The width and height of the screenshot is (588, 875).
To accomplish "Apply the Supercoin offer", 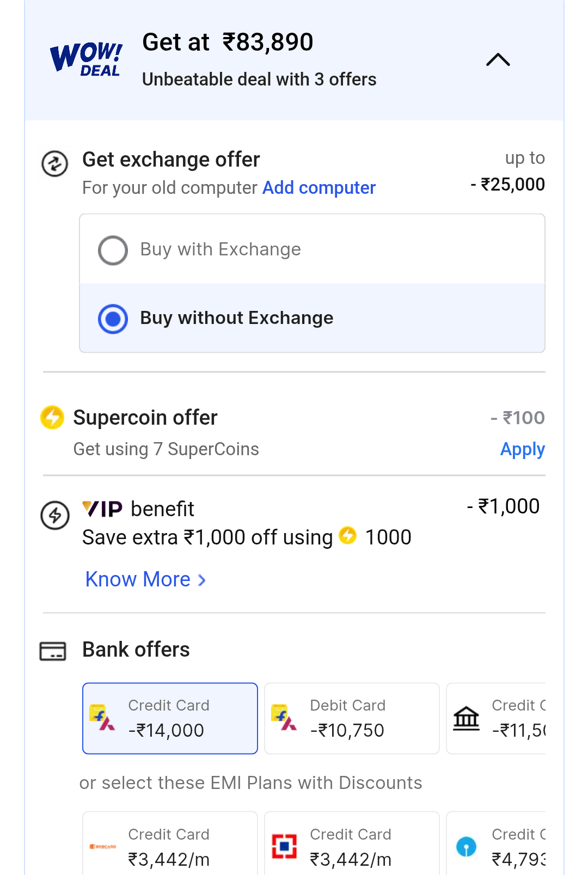I will [x=522, y=449].
